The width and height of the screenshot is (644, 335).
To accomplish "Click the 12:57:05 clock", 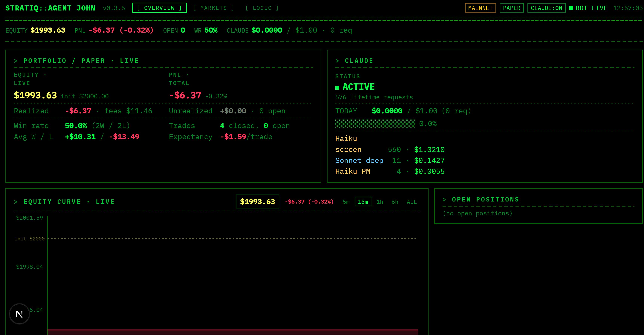I will tap(628, 8).
